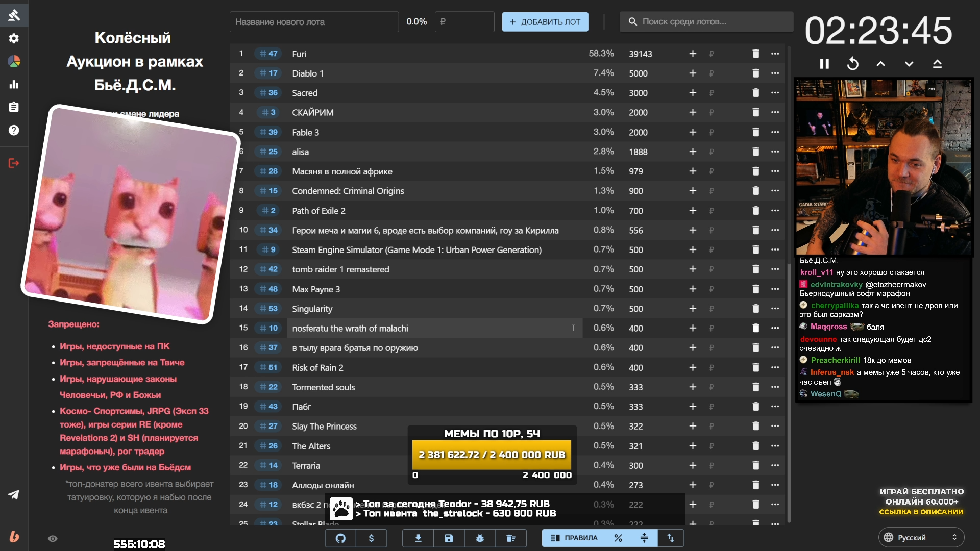Screen dimensions: 980x551
Task: Open the auction gavel sidebar page
Action: (14, 15)
